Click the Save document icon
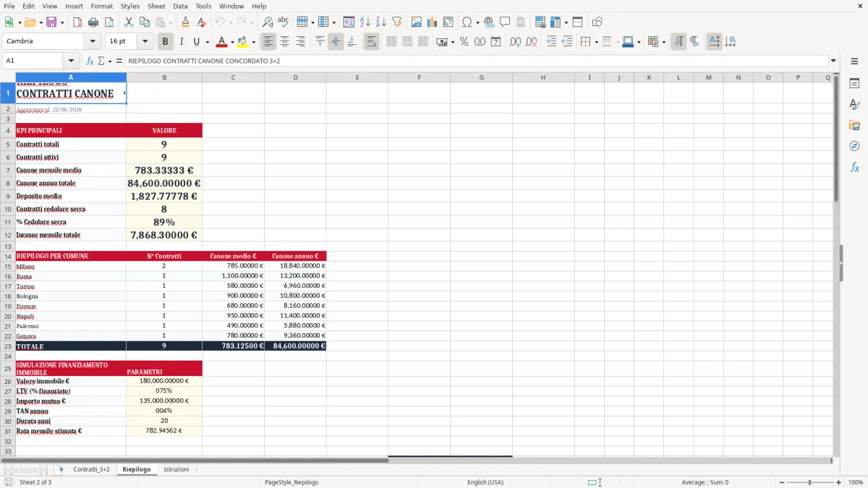Screen dimensions: 868x488 pyautogui.click(x=51, y=22)
